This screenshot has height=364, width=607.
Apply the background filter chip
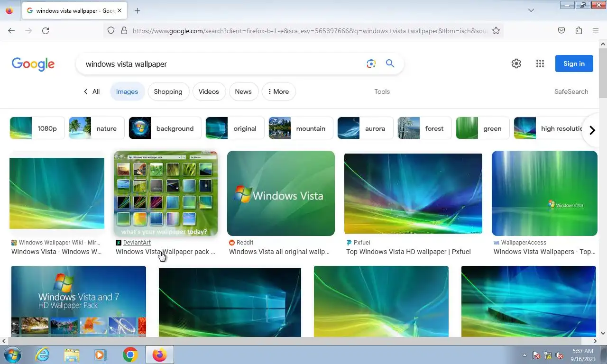[165, 128]
